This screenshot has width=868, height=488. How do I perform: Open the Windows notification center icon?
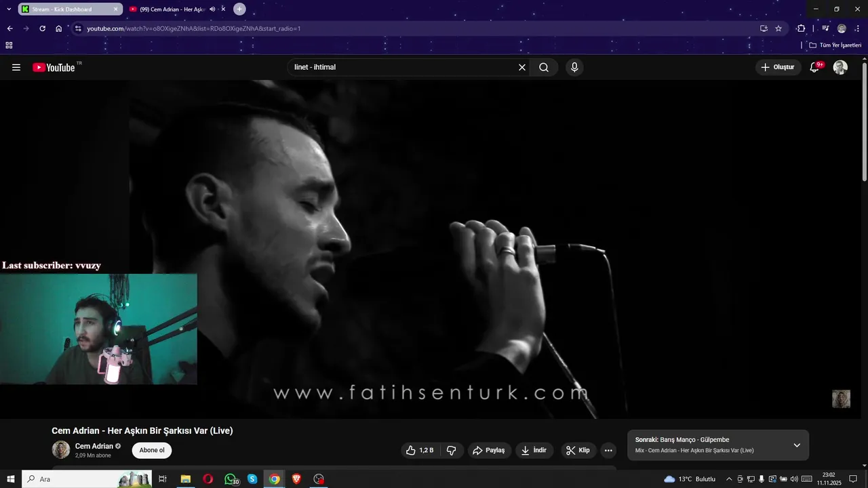tap(854, 479)
